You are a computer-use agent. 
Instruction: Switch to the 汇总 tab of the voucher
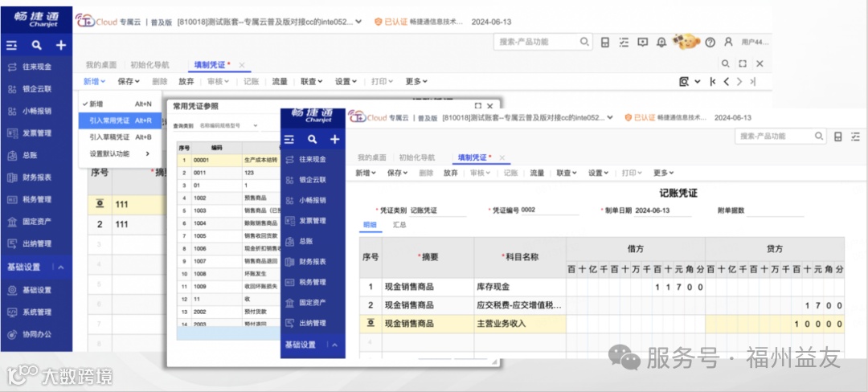coord(399,225)
